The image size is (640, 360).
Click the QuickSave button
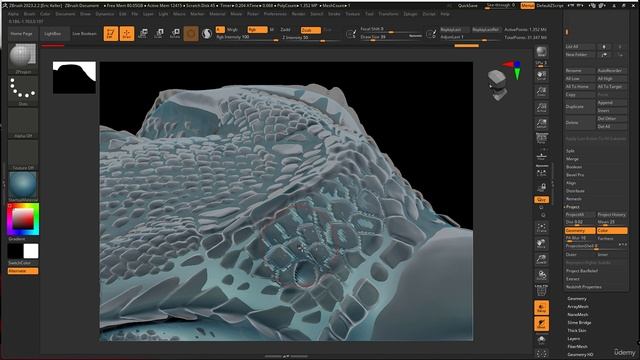click(x=468, y=6)
